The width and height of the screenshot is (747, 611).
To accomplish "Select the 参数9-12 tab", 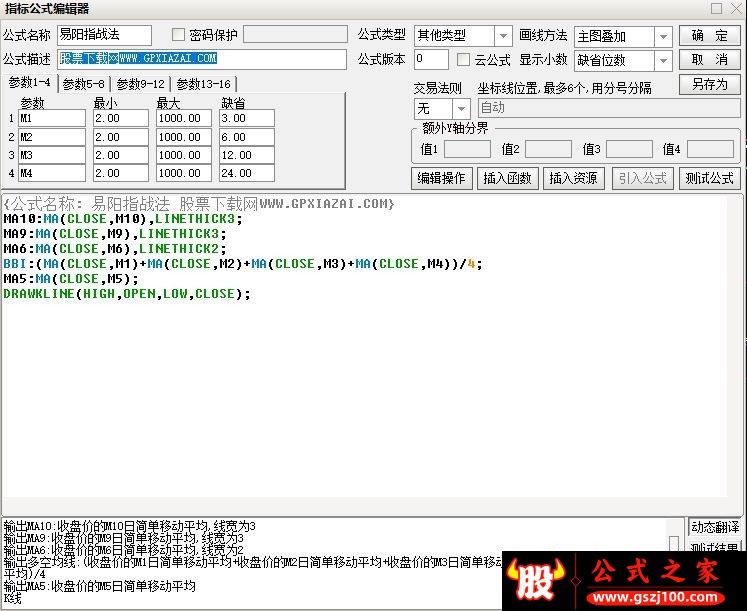I will pyautogui.click(x=140, y=84).
